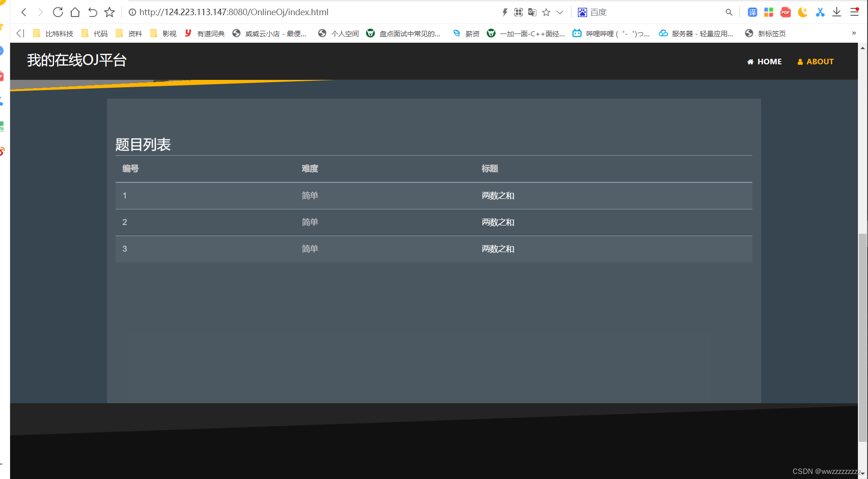Click the Baidu paw search engine icon

click(x=582, y=12)
